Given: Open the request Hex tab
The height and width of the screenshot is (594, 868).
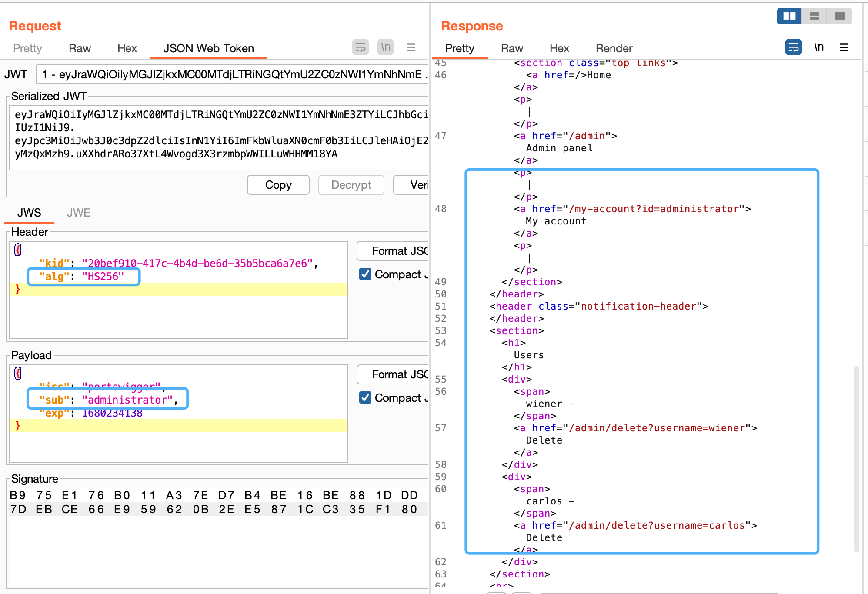Looking at the screenshot, I should tap(127, 48).
